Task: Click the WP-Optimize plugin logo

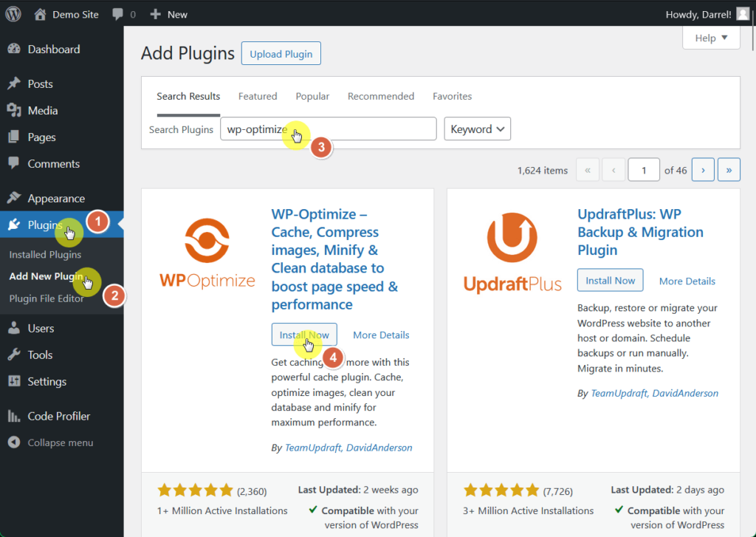Action: tap(207, 253)
